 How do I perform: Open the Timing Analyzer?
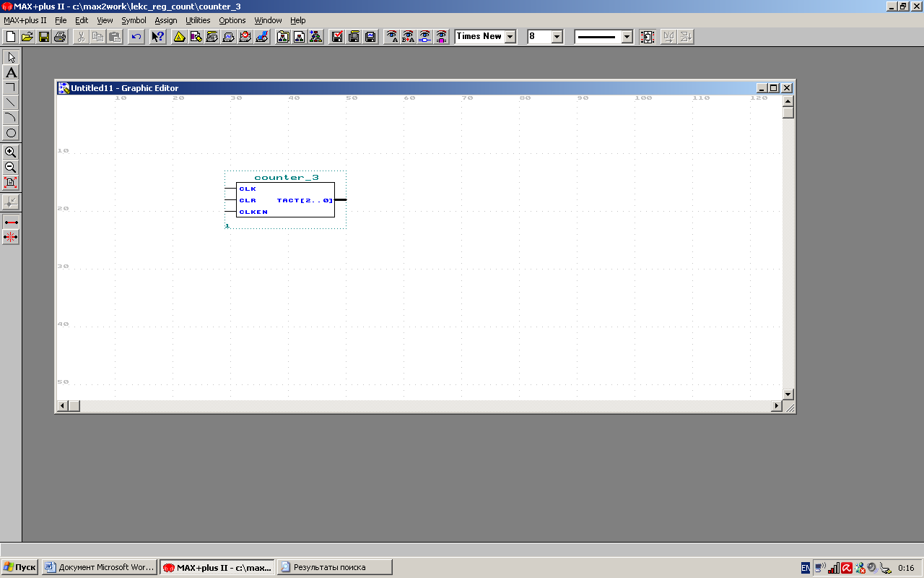(x=245, y=36)
